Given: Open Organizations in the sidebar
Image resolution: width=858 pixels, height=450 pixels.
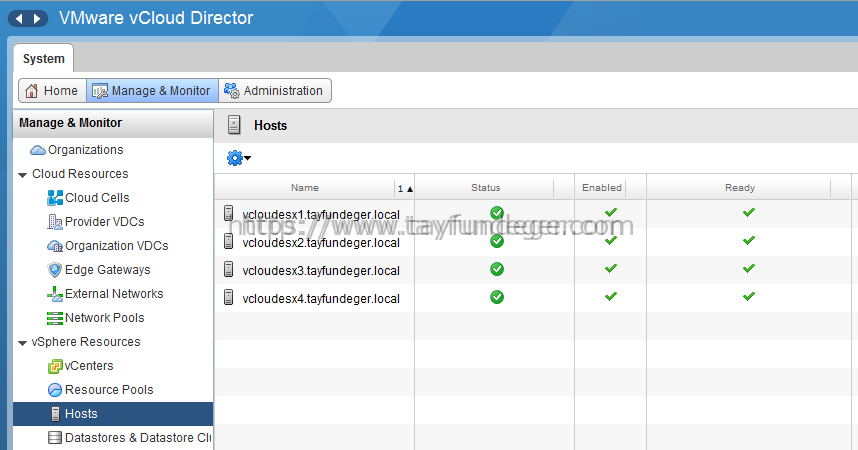Looking at the screenshot, I should pyautogui.click(x=85, y=150).
